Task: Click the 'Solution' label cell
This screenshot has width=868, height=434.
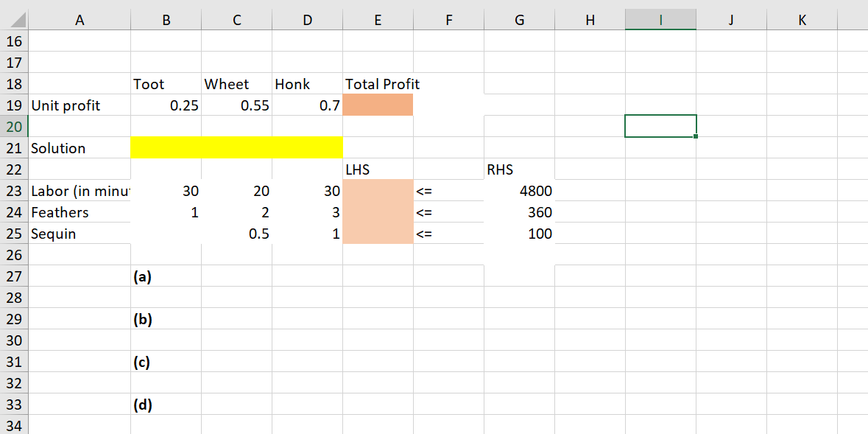Action: 80,148
